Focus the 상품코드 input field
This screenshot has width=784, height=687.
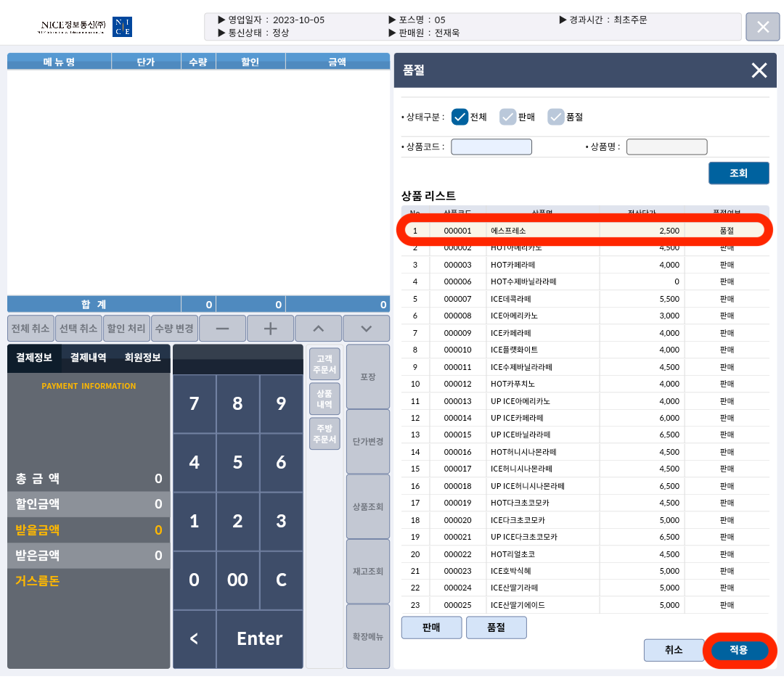[x=491, y=147]
